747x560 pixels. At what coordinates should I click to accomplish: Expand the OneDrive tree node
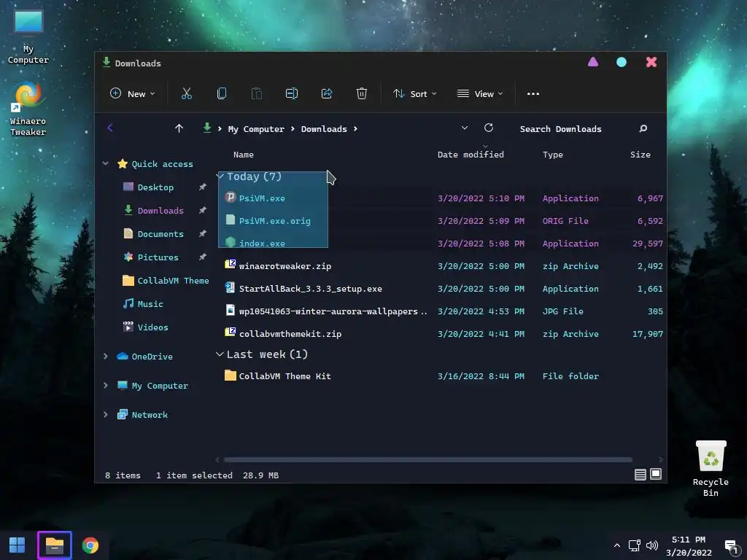point(105,356)
